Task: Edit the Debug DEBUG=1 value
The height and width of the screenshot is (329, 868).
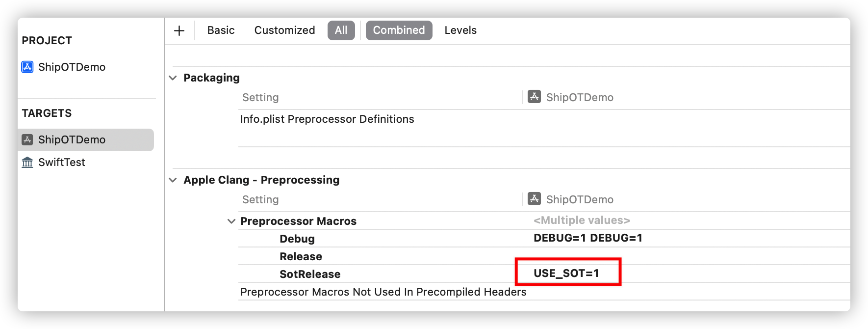Action: [x=588, y=238]
